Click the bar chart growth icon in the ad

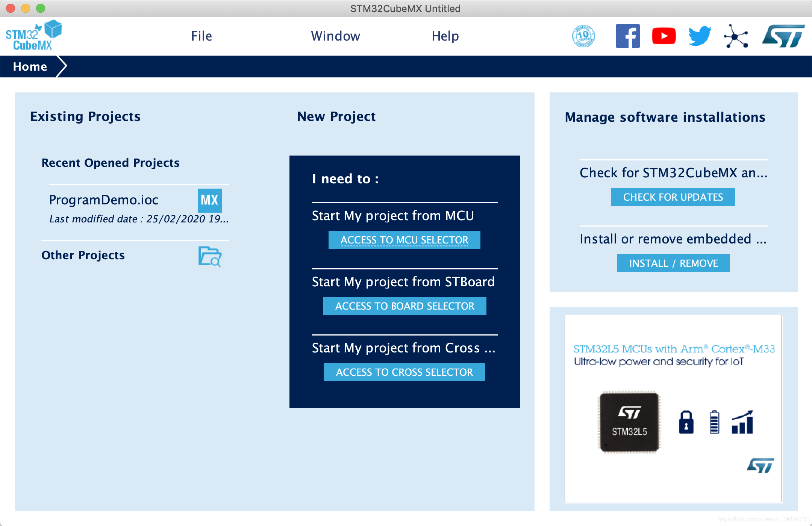coord(742,422)
